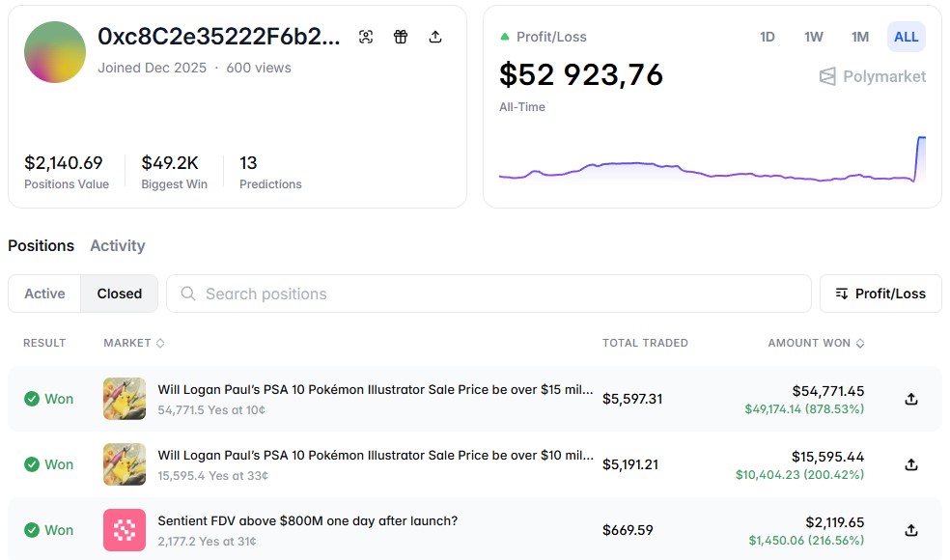Image resolution: width=950 pixels, height=560 pixels.
Task: Click the 2,177.2 Yes at 31¢ text
Action: point(207,542)
